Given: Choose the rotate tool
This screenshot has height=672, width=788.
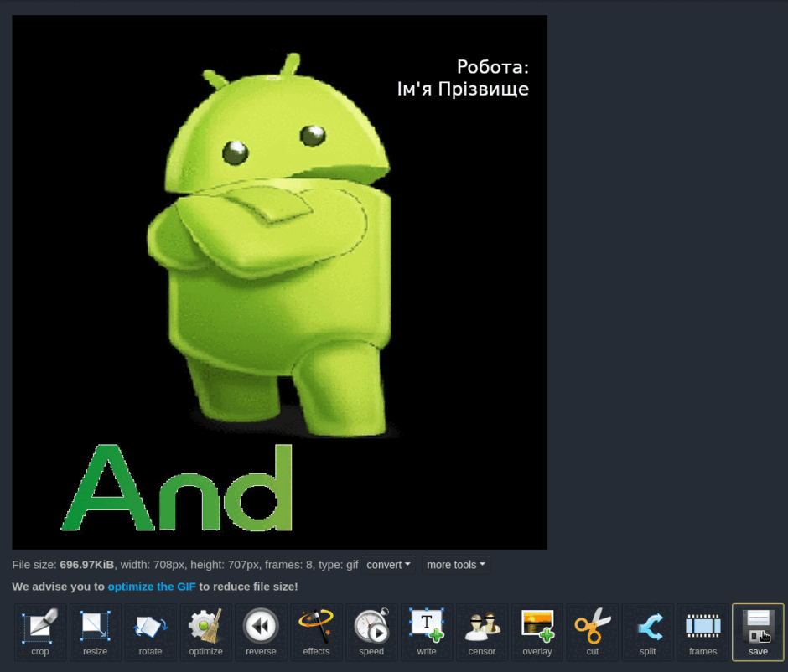Looking at the screenshot, I should coord(150,632).
